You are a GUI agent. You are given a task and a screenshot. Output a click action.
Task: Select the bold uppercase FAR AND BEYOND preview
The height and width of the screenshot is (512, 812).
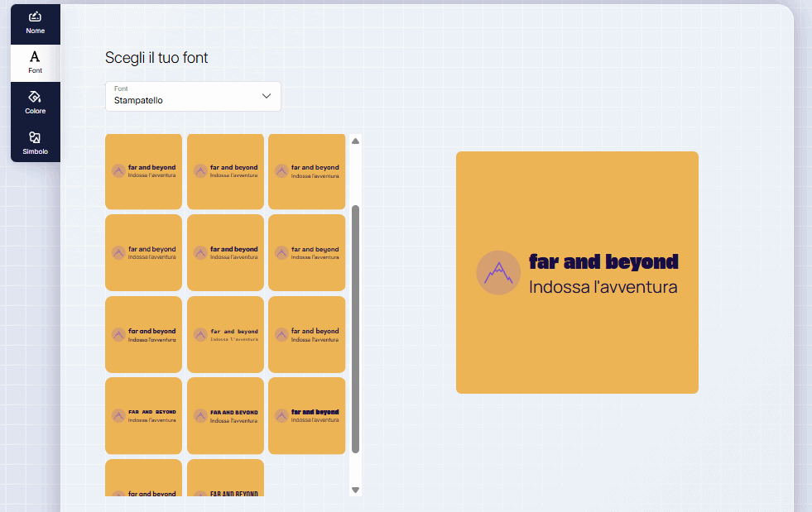click(x=225, y=416)
